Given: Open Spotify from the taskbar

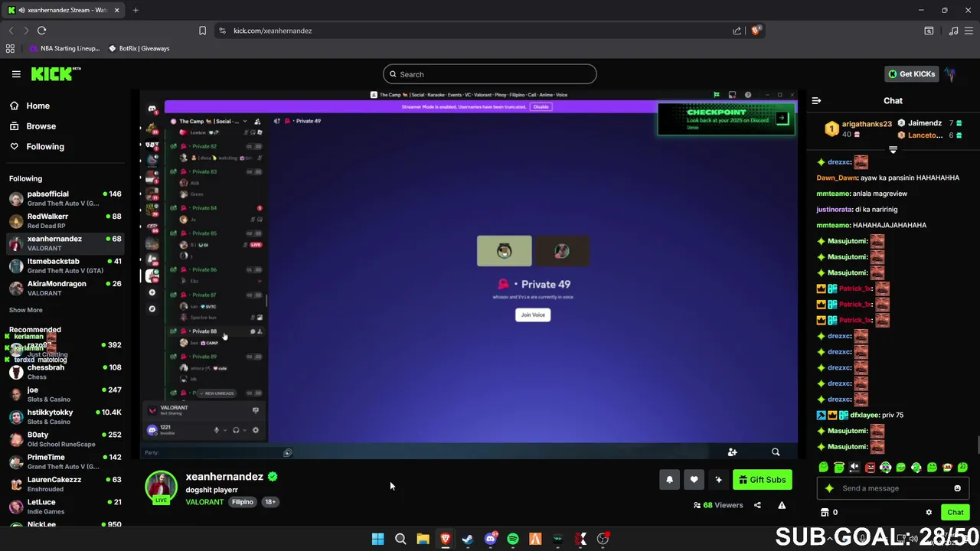Looking at the screenshot, I should click(513, 540).
